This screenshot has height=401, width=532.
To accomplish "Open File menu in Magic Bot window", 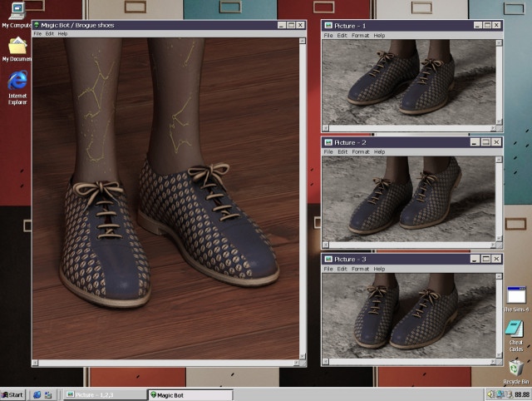I will (x=37, y=34).
